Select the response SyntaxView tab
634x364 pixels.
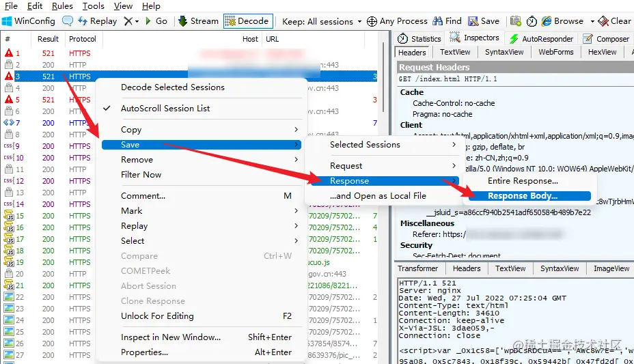[560, 268]
